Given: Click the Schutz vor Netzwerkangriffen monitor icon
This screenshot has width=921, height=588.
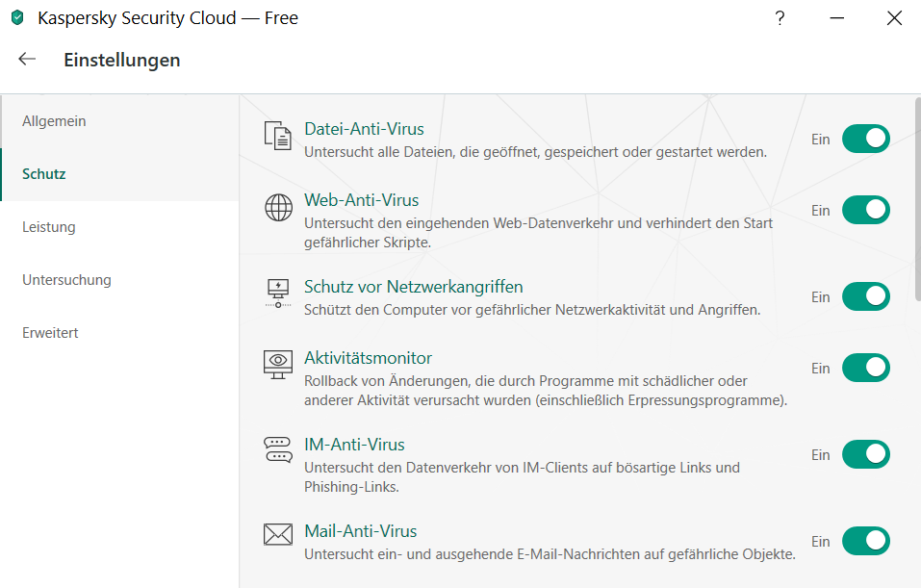Looking at the screenshot, I should click(x=277, y=293).
